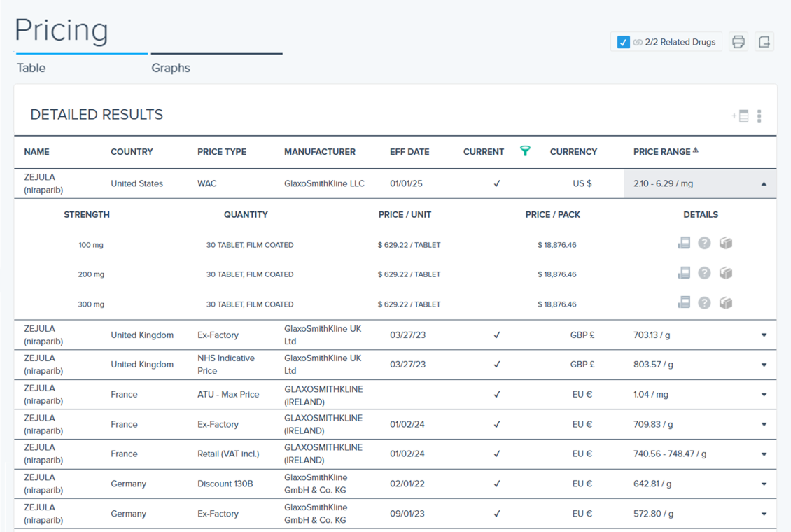791x532 pixels.
Task: Sort by the Name column header
Action: click(x=37, y=151)
